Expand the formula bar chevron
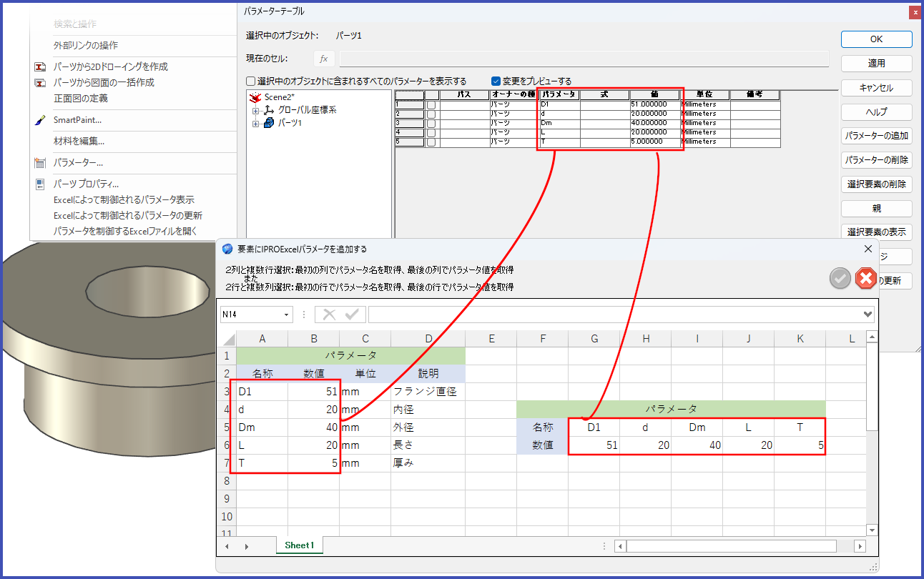This screenshot has width=924, height=579. click(868, 315)
